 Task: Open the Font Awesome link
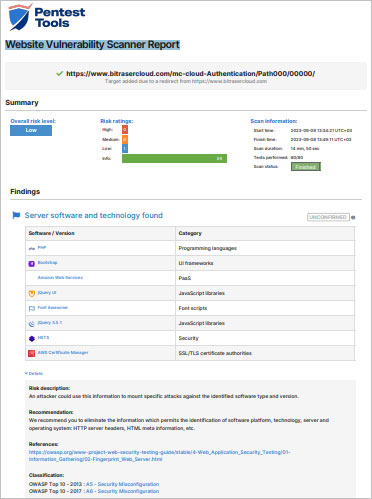click(x=53, y=307)
